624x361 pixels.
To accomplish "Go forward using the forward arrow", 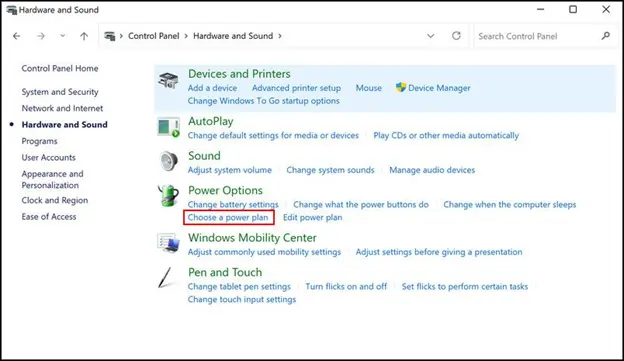I will (x=41, y=36).
